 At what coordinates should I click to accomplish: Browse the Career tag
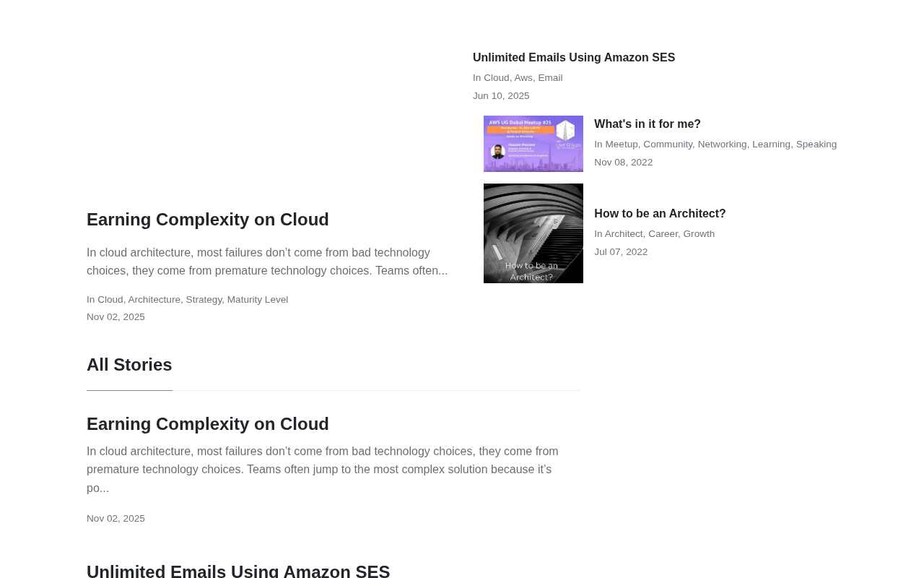tap(663, 234)
